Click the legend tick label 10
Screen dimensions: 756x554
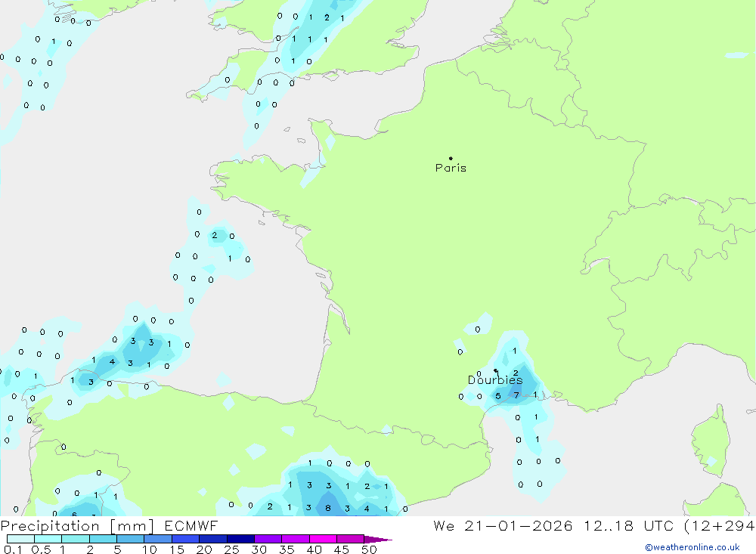(x=150, y=549)
